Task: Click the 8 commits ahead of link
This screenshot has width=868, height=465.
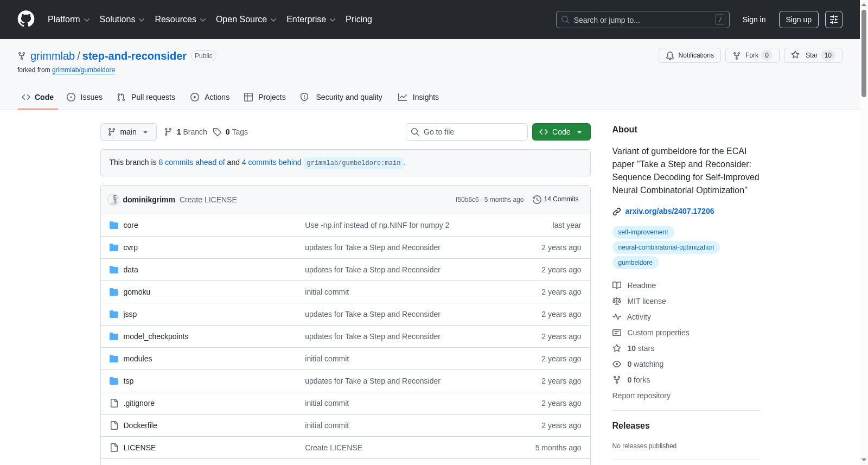Action: point(192,162)
